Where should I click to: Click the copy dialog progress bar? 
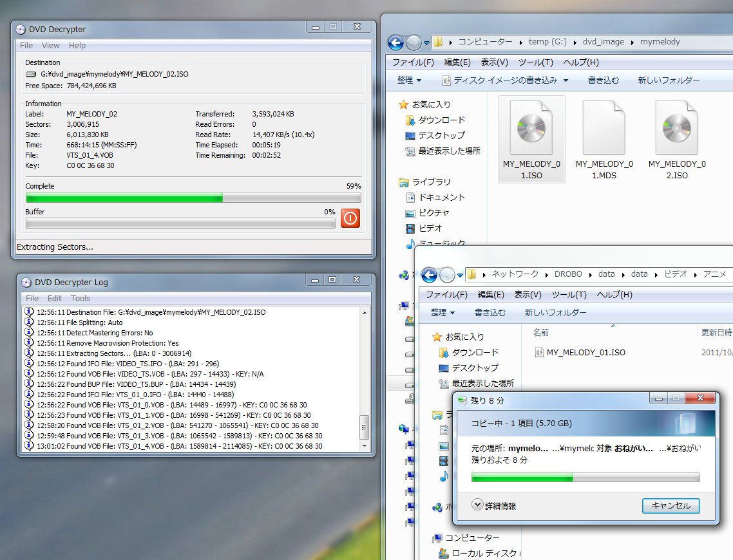585,478
